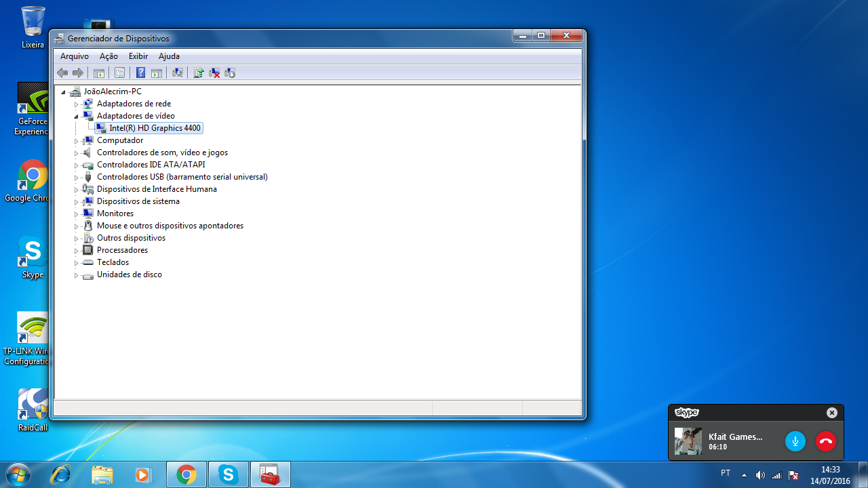
Task: Scan for hardware changes via toolbar icon
Action: pyautogui.click(x=178, y=73)
